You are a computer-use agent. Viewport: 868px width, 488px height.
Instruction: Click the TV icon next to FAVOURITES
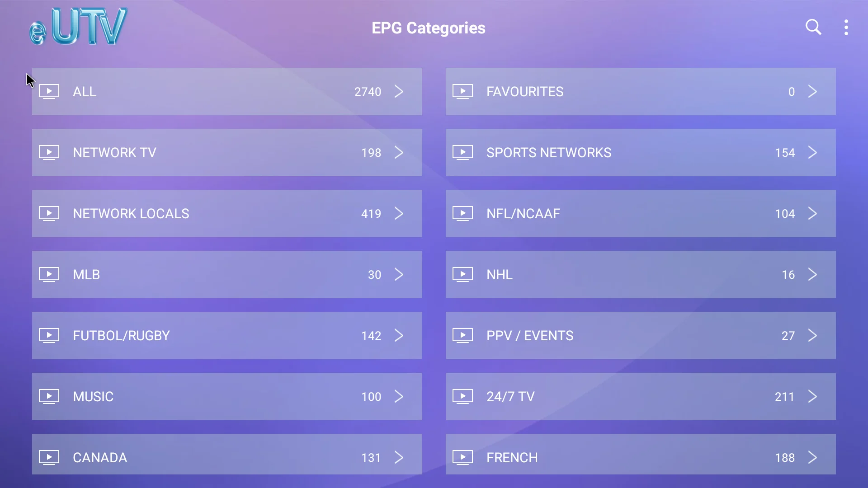click(462, 92)
